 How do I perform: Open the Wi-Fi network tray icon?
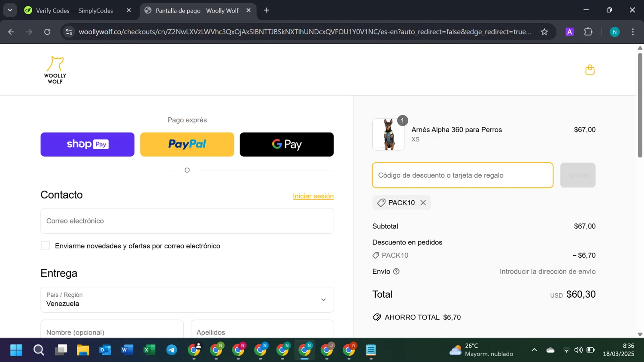566,350
